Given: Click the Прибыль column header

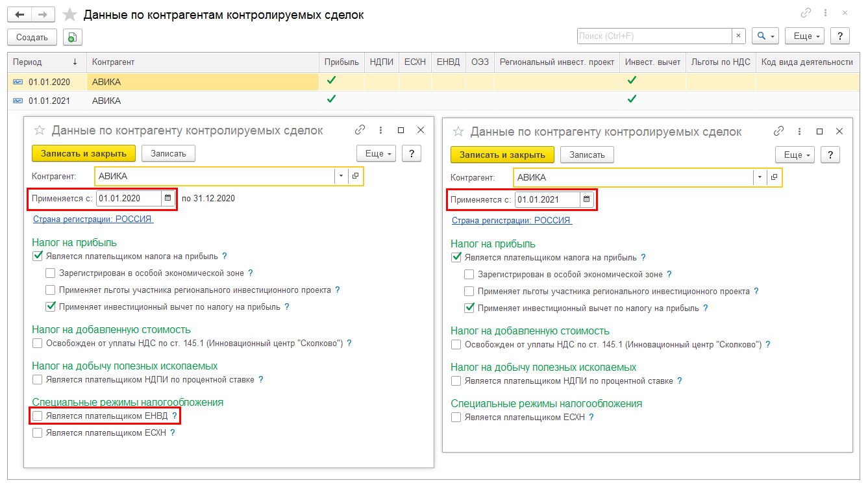Looking at the screenshot, I should [x=341, y=62].
